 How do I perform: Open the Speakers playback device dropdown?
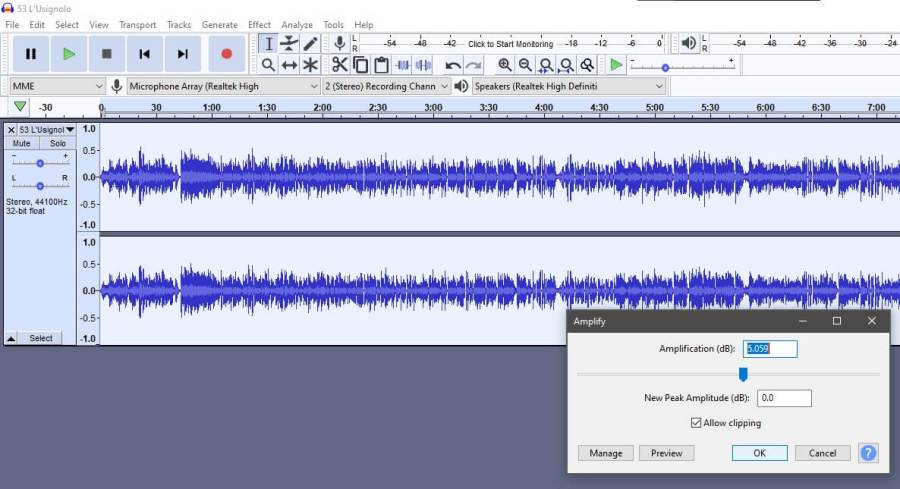coord(568,87)
